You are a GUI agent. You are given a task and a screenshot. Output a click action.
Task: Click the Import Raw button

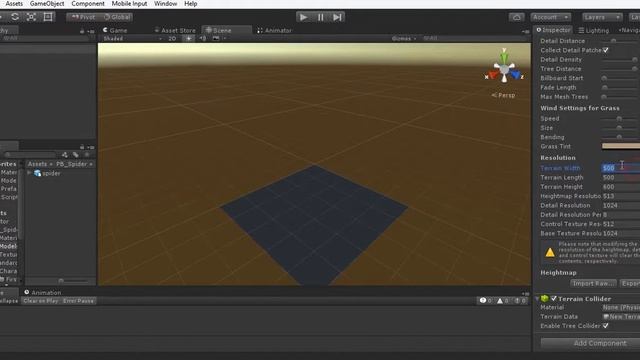[593, 283]
